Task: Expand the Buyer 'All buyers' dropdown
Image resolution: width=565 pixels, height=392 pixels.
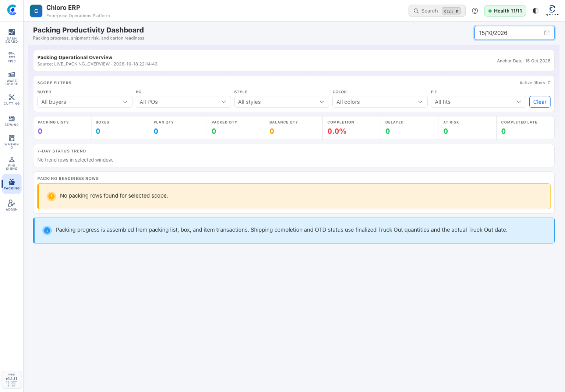Action: coord(85,102)
